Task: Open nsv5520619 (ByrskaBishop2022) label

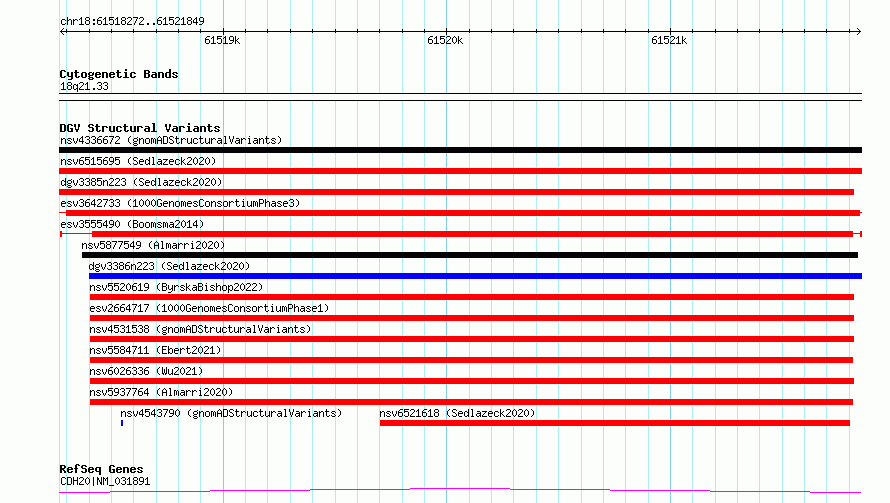Action: coord(176,287)
